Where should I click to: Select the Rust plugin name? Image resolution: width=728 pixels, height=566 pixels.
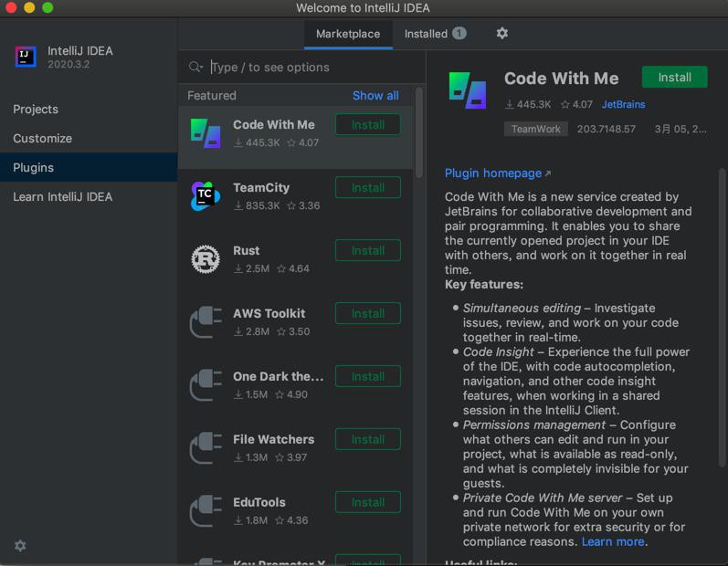point(246,250)
